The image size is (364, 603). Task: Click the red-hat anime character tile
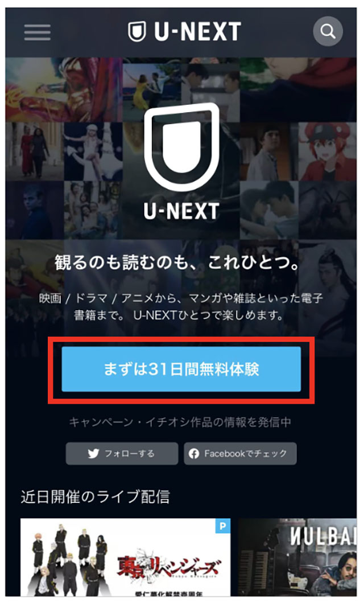click(x=328, y=151)
